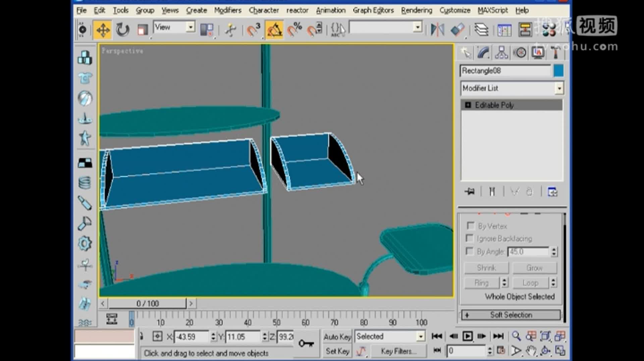644x361 pixels.
Task: Open the Selected key filter dropdown
Action: point(420,336)
